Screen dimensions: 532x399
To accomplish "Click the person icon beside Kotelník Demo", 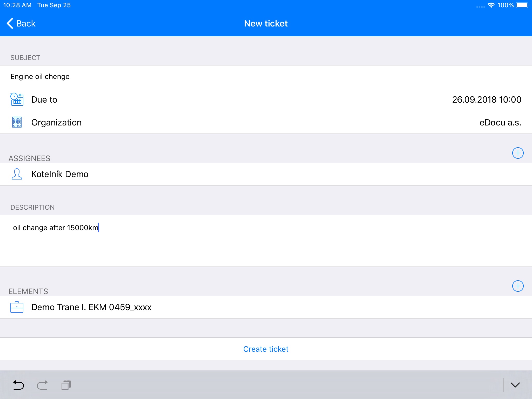I will [x=17, y=174].
